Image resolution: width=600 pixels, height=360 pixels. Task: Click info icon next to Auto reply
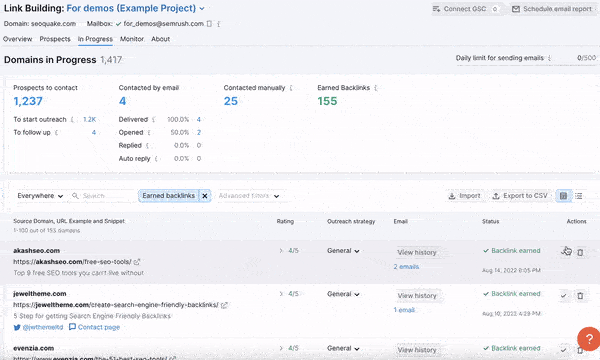click(156, 159)
